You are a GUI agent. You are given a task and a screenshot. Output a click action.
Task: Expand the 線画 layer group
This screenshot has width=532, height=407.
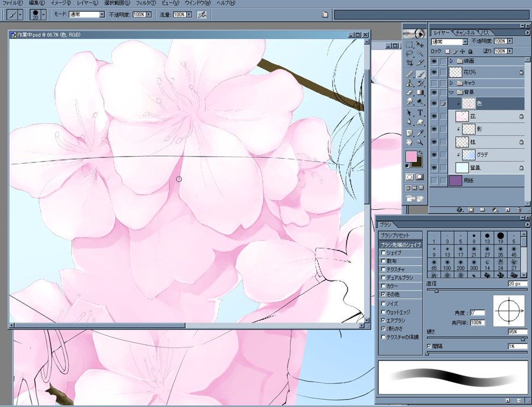point(451,61)
